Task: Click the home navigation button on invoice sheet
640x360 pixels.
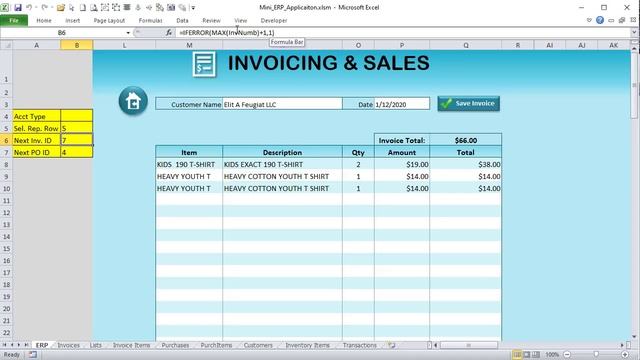Action: click(x=133, y=101)
